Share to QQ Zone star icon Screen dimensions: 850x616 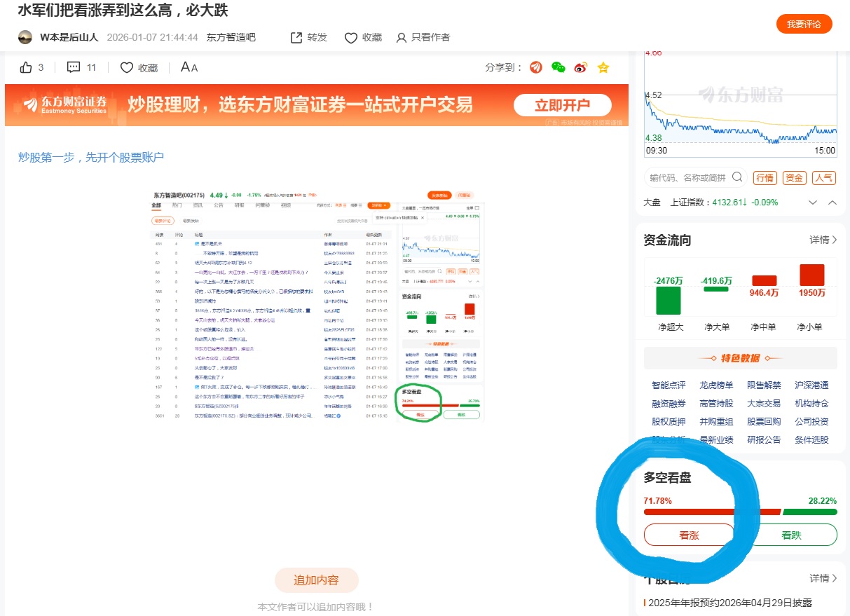pyautogui.click(x=603, y=67)
